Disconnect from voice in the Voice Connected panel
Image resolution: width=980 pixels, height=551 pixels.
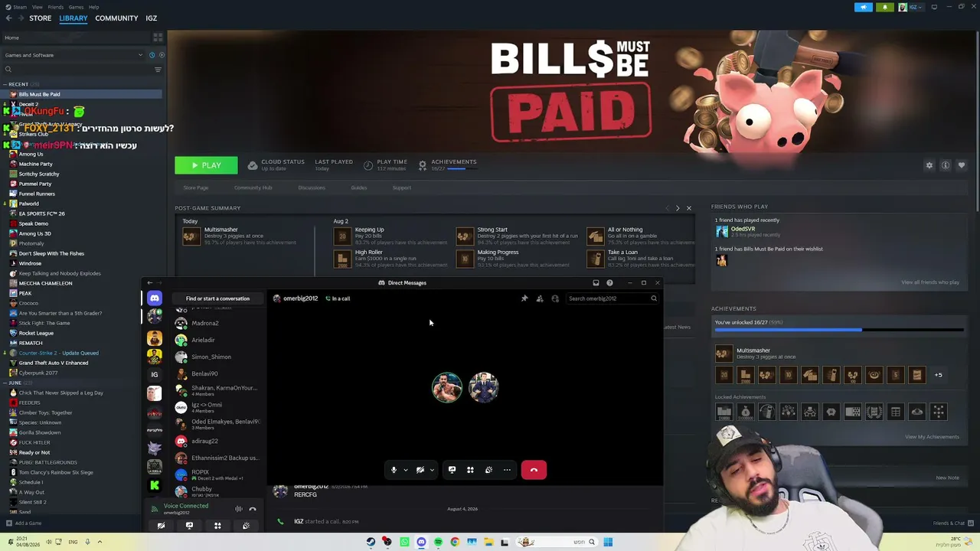[x=253, y=509]
